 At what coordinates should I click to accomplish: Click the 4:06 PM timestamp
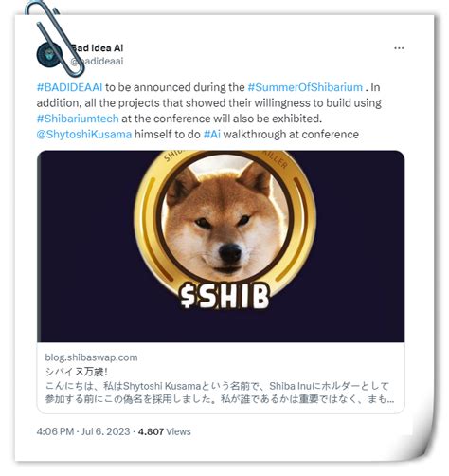pyautogui.click(x=55, y=431)
